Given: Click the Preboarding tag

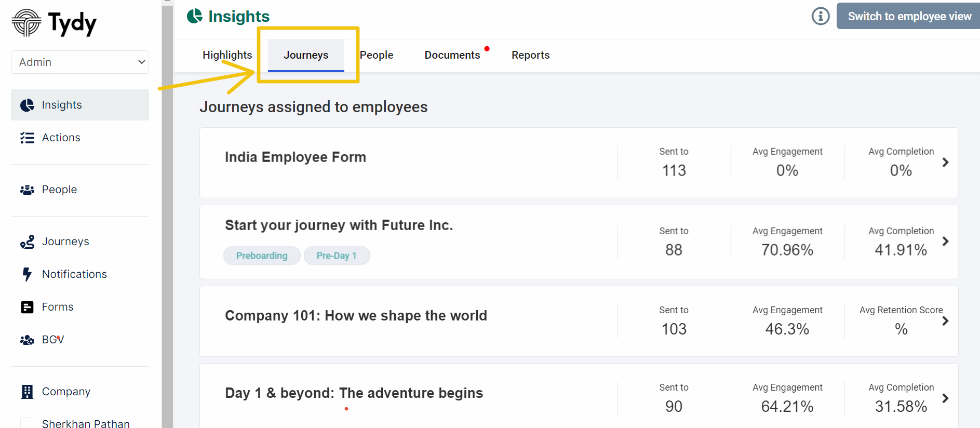Looking at the screenshot, I should pyautogui.click(x=262, y=256).
